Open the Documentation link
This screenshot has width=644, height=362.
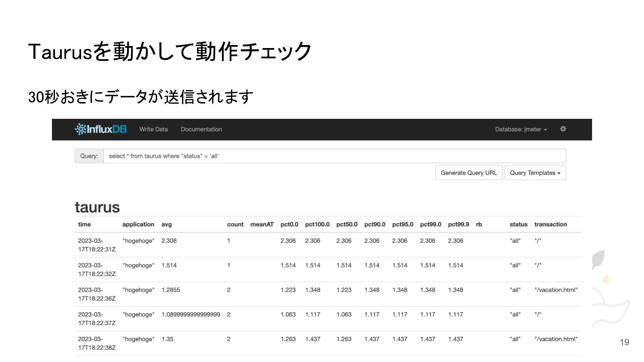pyautogui.click(x=201, y=129)
